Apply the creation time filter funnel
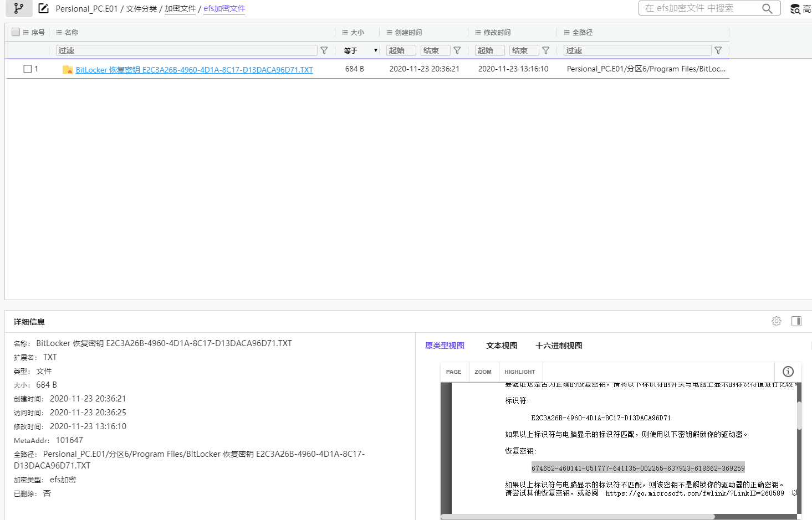Screen dimensions: 812x520 coord(457,50)
